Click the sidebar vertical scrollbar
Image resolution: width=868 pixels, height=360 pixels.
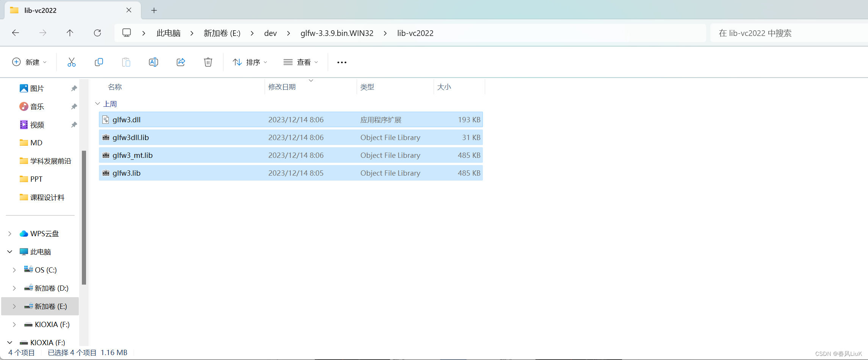(84, 217)
